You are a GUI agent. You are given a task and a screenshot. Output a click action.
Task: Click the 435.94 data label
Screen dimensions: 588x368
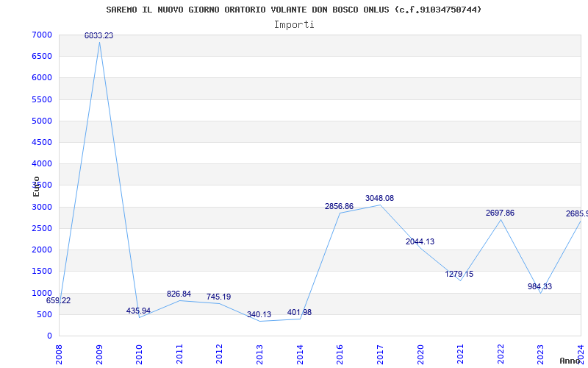[138, 311]
